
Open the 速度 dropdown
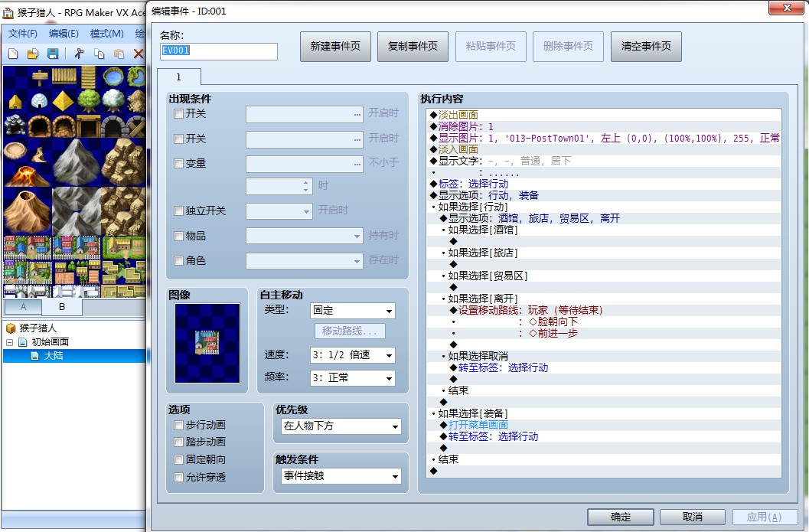353,355
